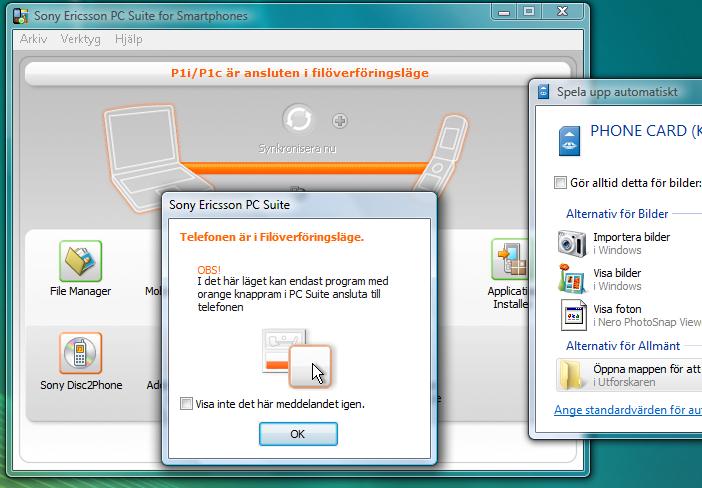
Task: Open the File Manager icon
Action: tap(81, 261)
